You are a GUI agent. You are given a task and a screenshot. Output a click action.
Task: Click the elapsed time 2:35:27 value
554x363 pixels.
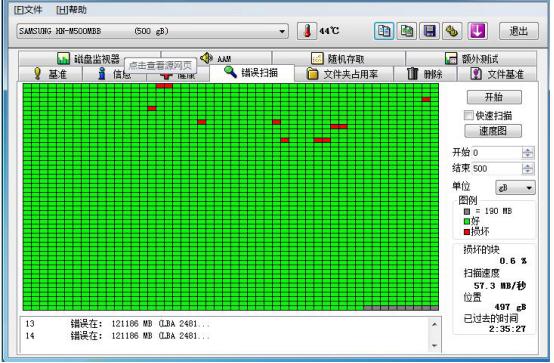coord(508,329)
